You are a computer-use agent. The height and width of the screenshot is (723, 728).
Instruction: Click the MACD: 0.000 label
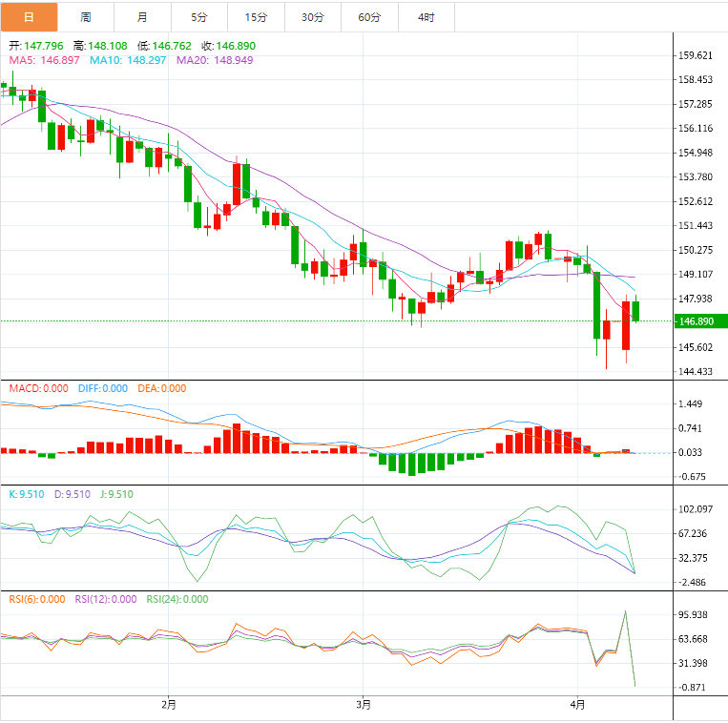(38, 388)
